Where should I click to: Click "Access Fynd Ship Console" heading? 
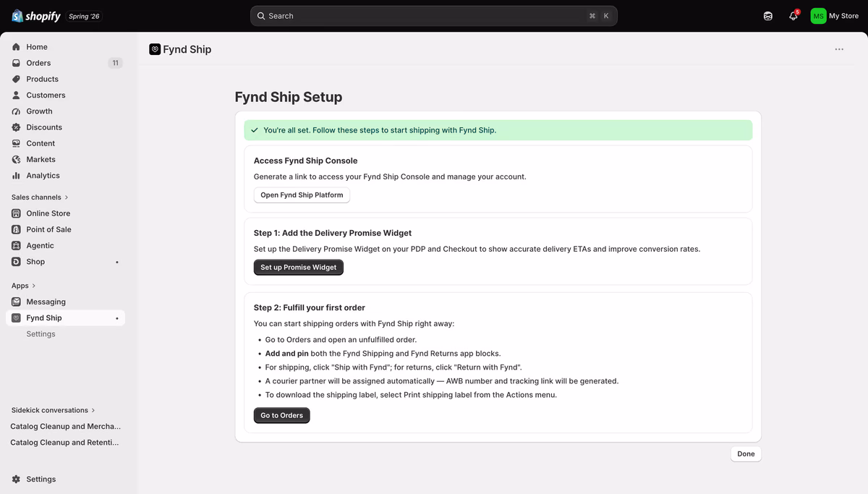305,161
